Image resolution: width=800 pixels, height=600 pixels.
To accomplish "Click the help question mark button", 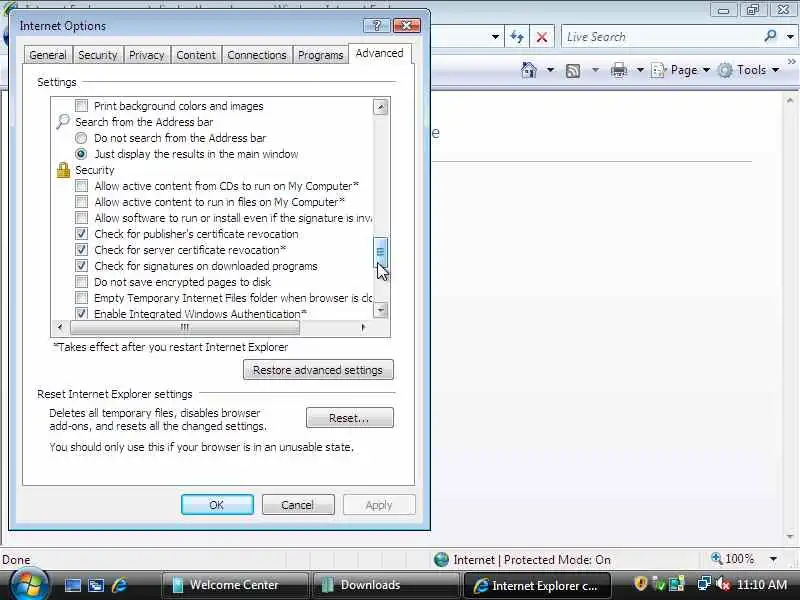I will tap(377, 26).
